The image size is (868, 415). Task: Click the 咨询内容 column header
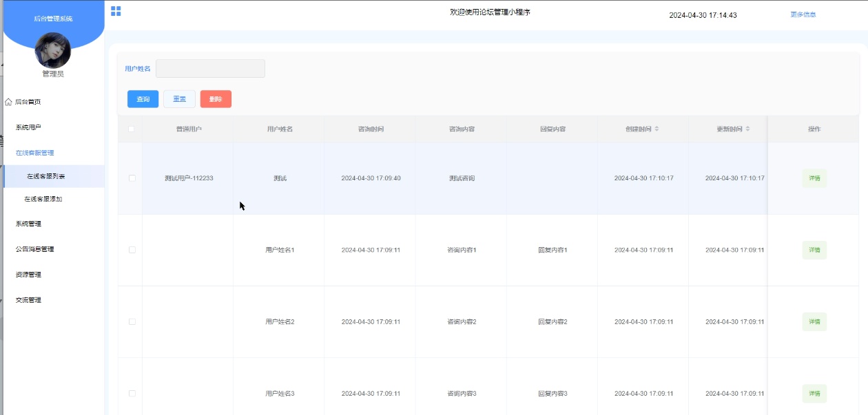click(x=462, y=129)
